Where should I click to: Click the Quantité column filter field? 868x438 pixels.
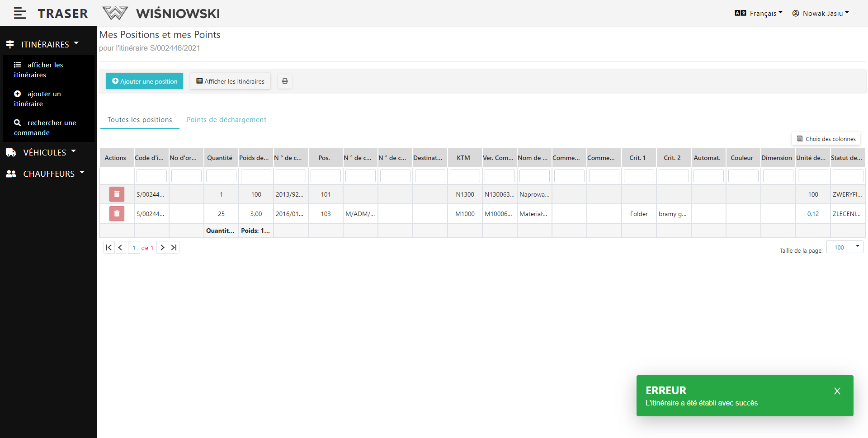(x=221, y=176)
